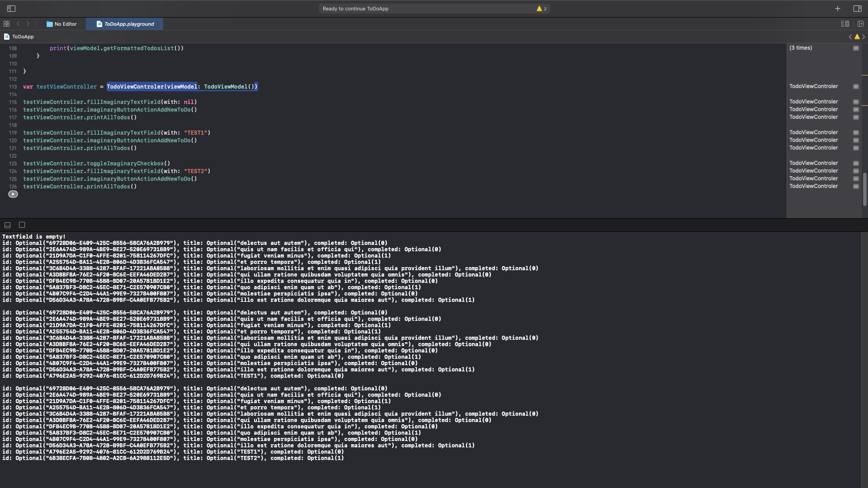Toggle the right inspectors panel
Image resolution: width=868 pixels, height=488 pixels.
click(x=857, y=9)
